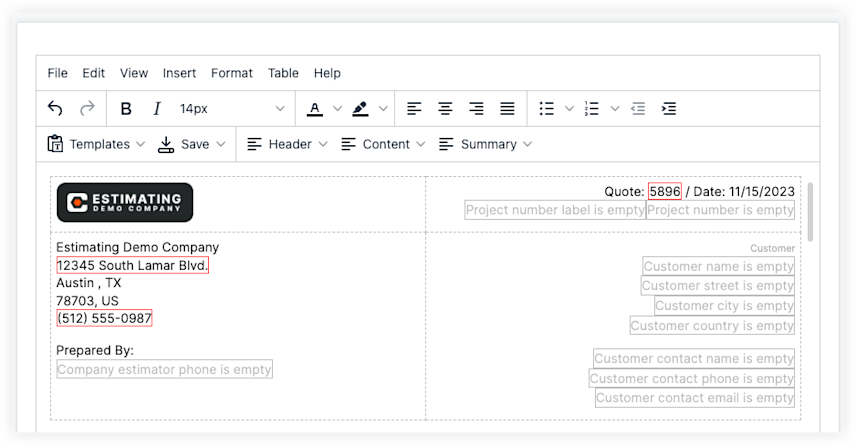Image resolution: width=856 pixels, height=446 pixels.
Task: Click the Customer street placeholder
Action: 718,286
